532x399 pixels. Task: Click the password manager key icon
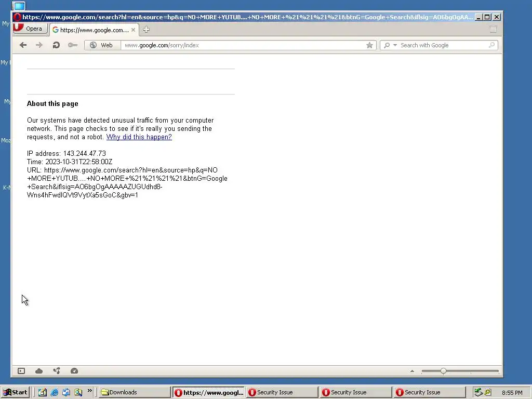73,45
